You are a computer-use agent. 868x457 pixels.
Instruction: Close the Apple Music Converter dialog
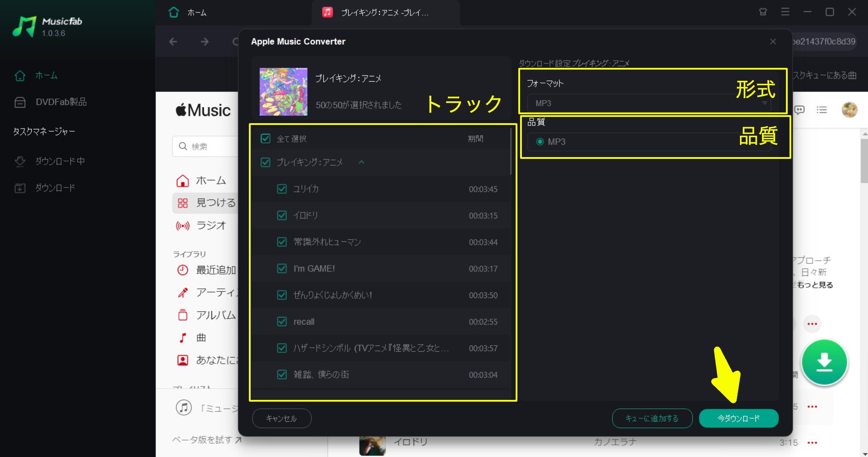click(x=773, y=42)
